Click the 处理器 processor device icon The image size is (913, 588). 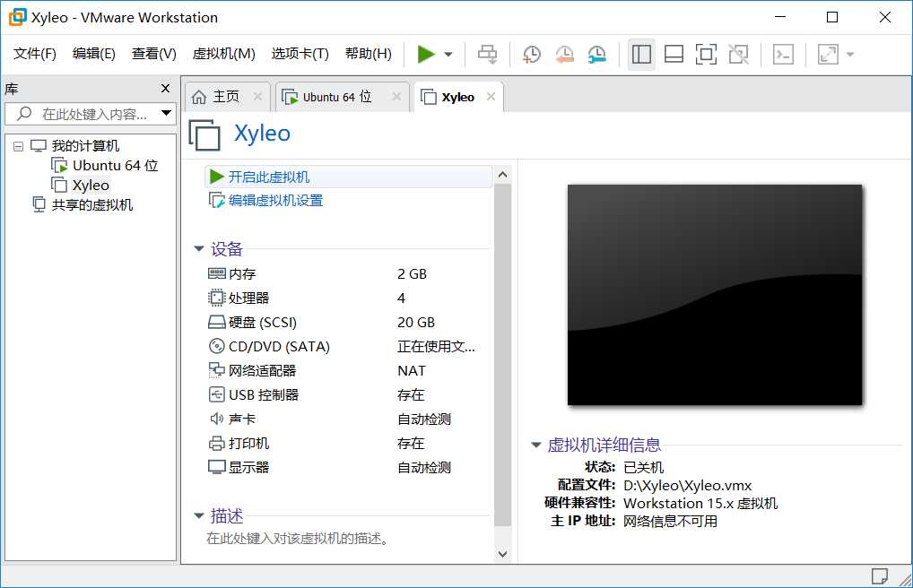[217, 298]
